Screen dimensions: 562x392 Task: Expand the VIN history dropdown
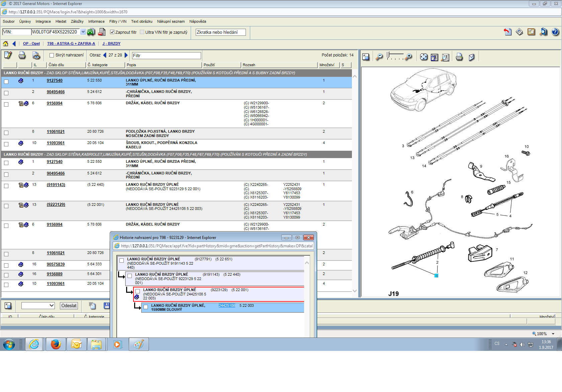pos(83,32)
